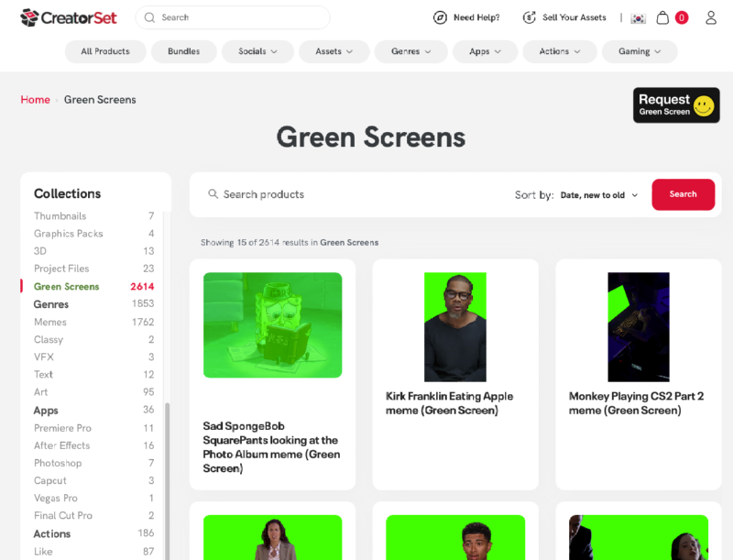This screenshot has height=560, width=733.
Task: Focus the top Search input field
Action: (233, 17)
